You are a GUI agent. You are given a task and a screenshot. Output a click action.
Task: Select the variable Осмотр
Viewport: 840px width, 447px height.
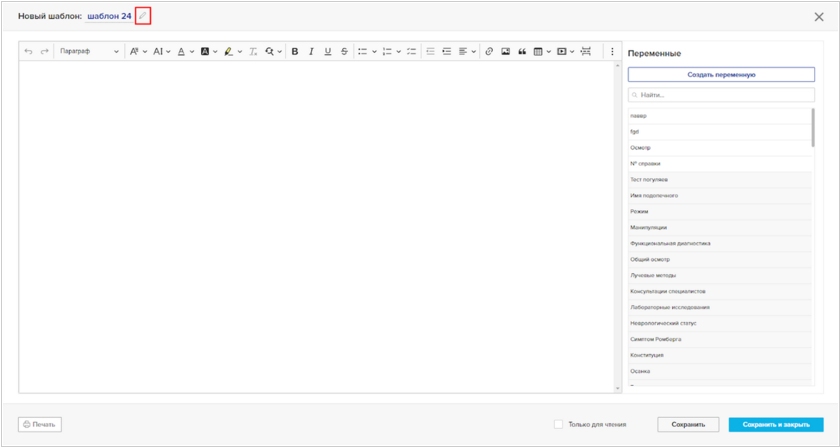pos(720,148)
